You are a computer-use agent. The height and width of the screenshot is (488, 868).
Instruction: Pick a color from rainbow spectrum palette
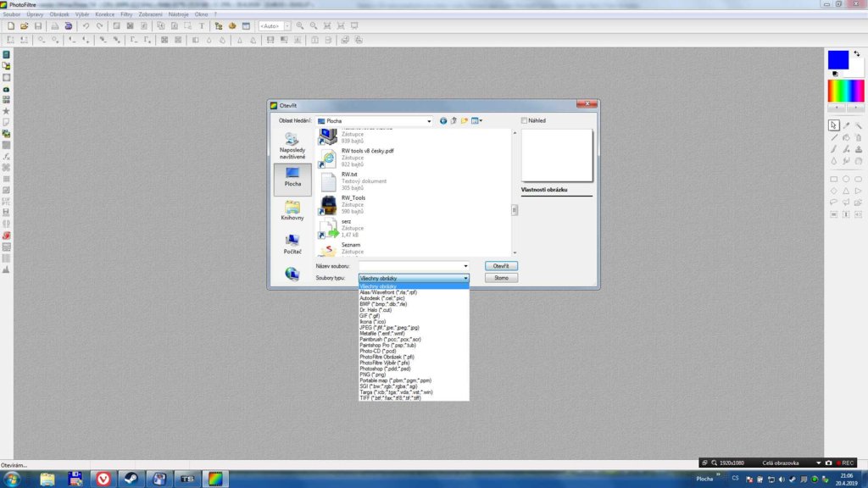click(845, 91)
